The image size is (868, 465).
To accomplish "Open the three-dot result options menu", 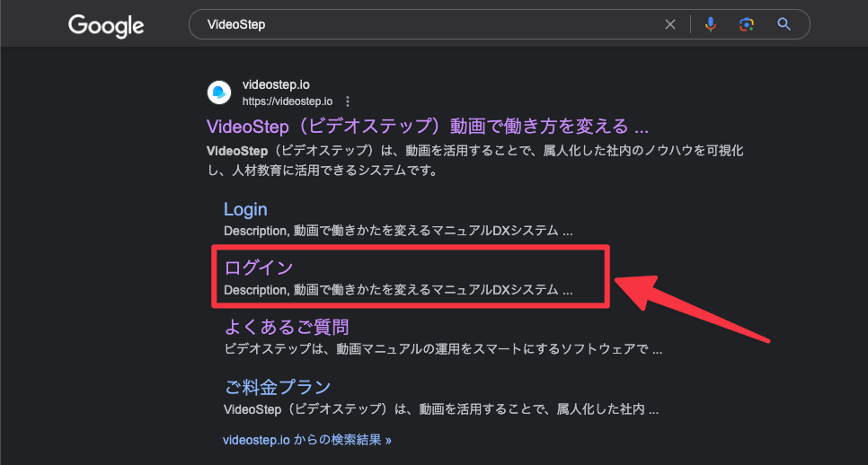I will 348,101.
